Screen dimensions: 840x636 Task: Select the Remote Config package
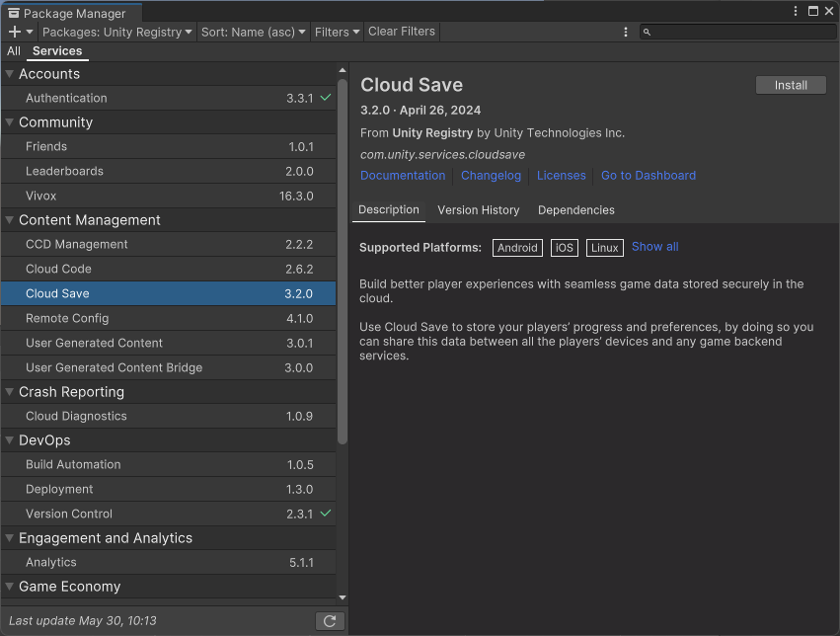pyautogui.click(x=168, y=318)
